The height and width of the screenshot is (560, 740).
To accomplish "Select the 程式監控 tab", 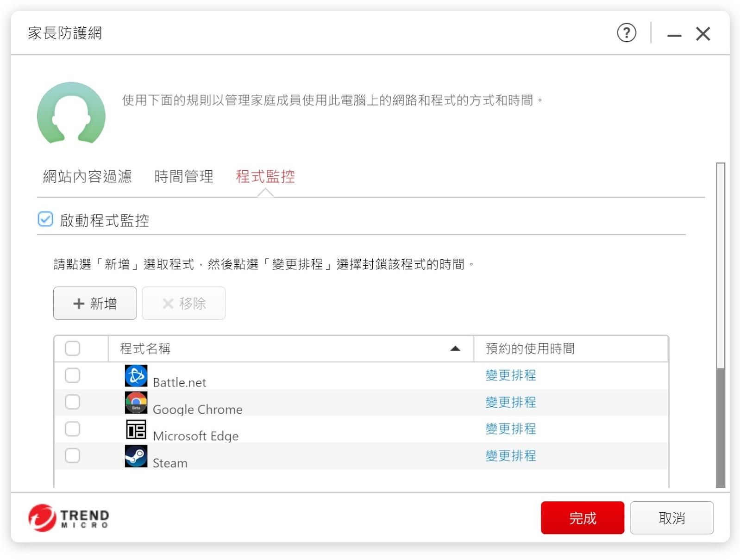I will 265,176.
